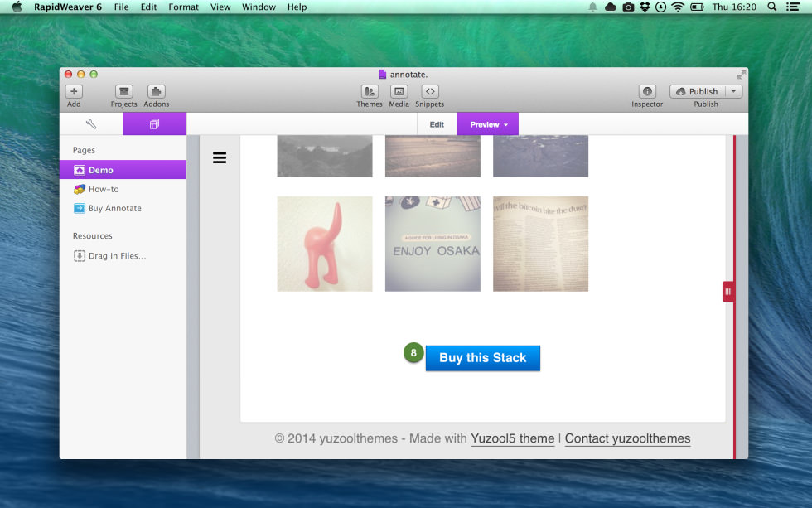Select the How-to page
This screenshot has width=812, height=508.
[x=123, y=189]
